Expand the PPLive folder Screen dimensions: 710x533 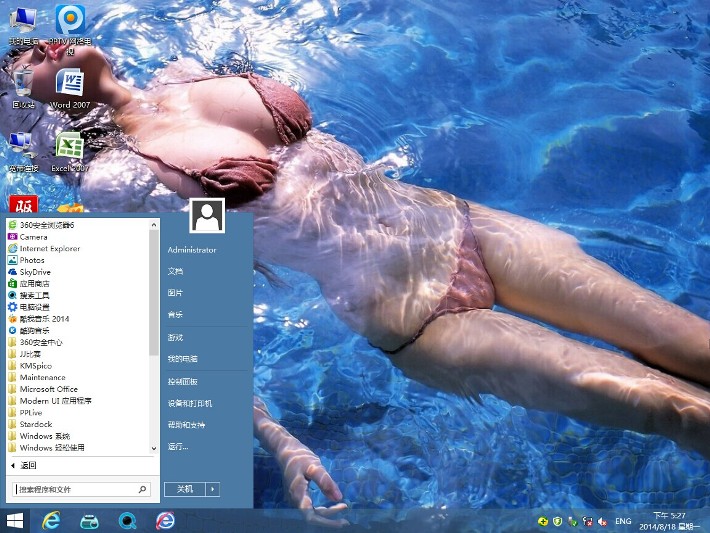pos(25,413)
